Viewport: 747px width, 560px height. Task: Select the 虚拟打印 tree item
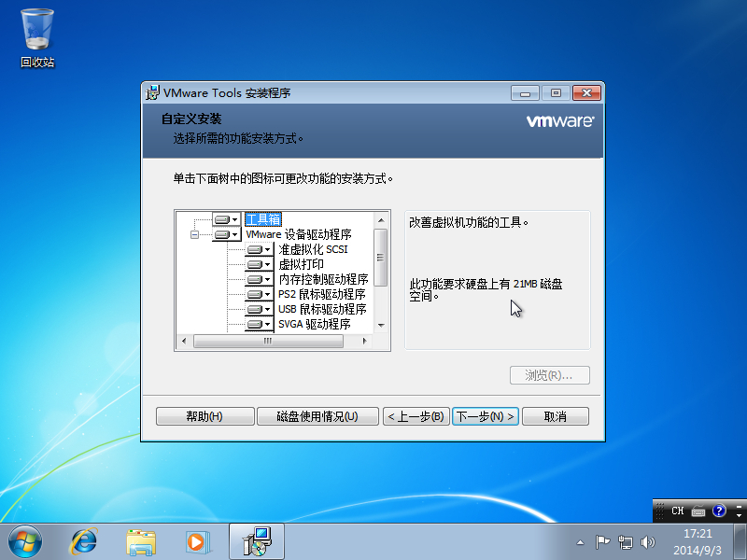pos(301,264)
